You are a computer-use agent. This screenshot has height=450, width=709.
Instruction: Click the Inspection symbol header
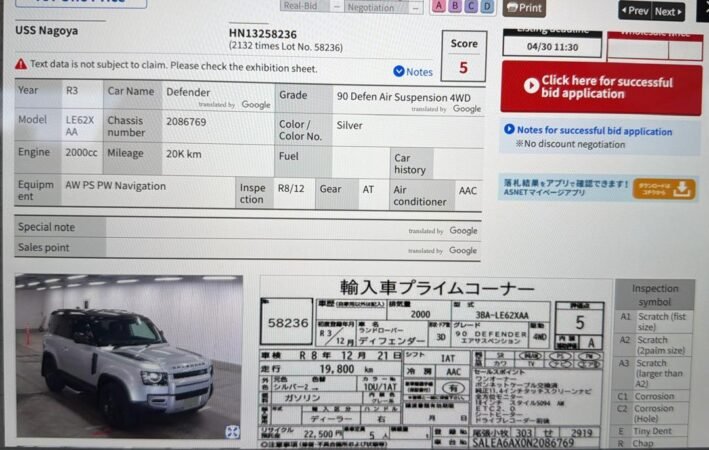pyautogui.click(x=655, y=295)
